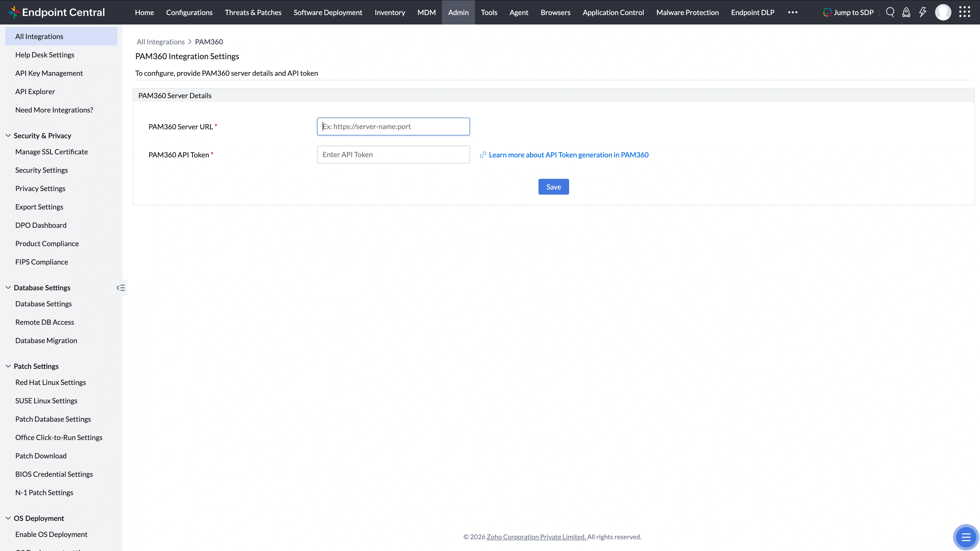Open DPO Dashboard
Viewport: 980px width, 551px height.
[x=41, y=225]
